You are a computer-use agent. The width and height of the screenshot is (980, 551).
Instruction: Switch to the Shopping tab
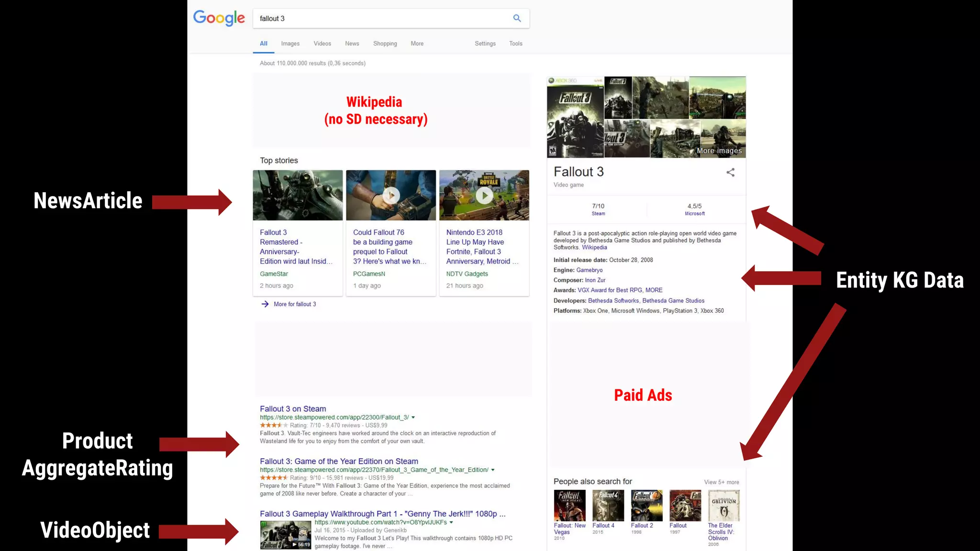[x=385, y=44]
